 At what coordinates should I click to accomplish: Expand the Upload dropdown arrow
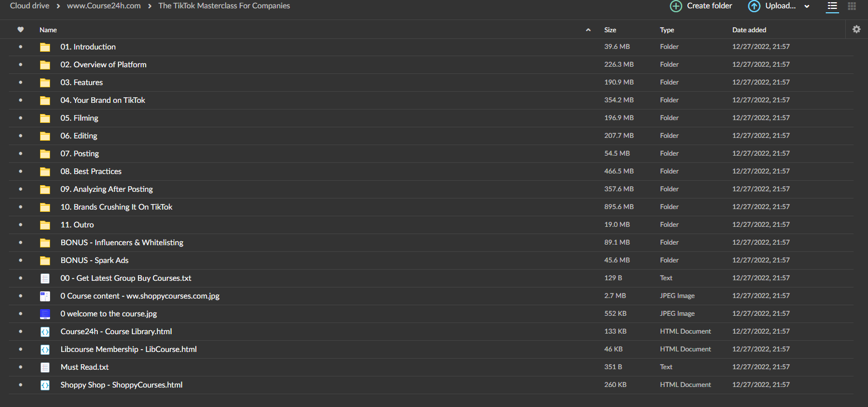click(807, 7)
